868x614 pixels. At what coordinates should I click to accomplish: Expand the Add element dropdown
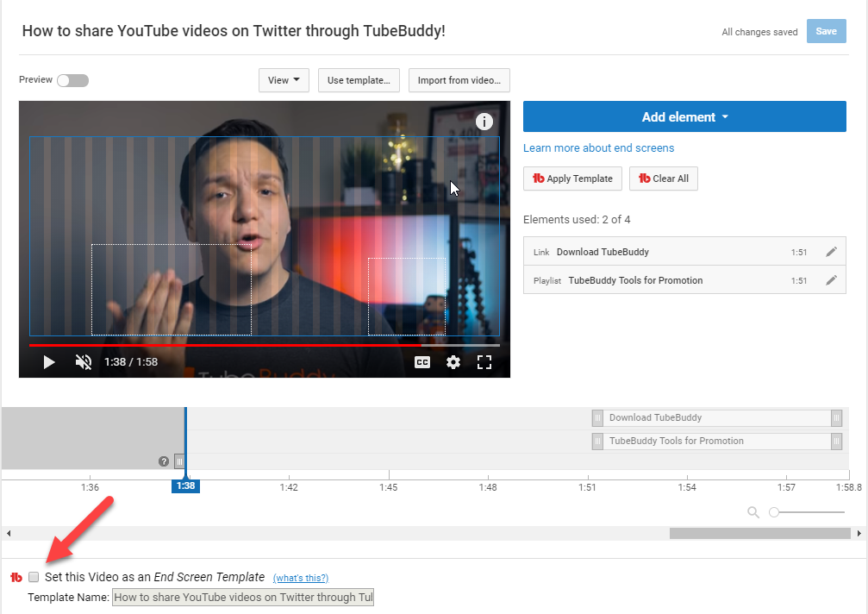pos(684,117)
